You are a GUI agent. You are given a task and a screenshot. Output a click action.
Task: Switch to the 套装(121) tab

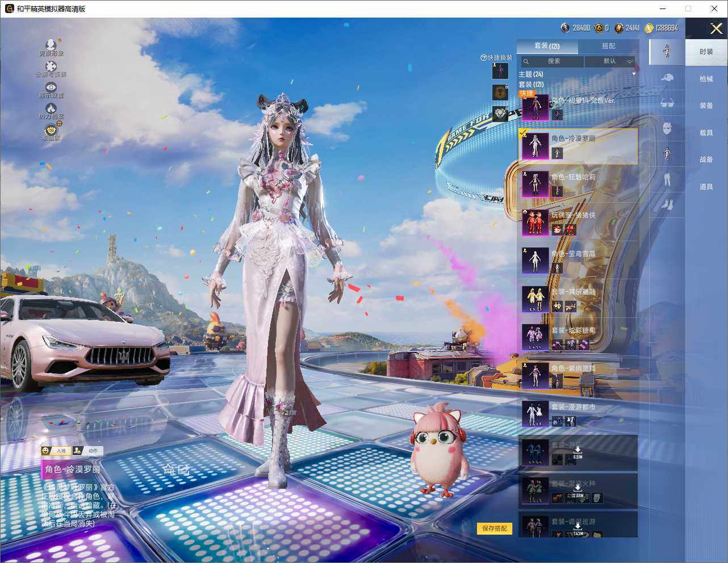(547, 46)
